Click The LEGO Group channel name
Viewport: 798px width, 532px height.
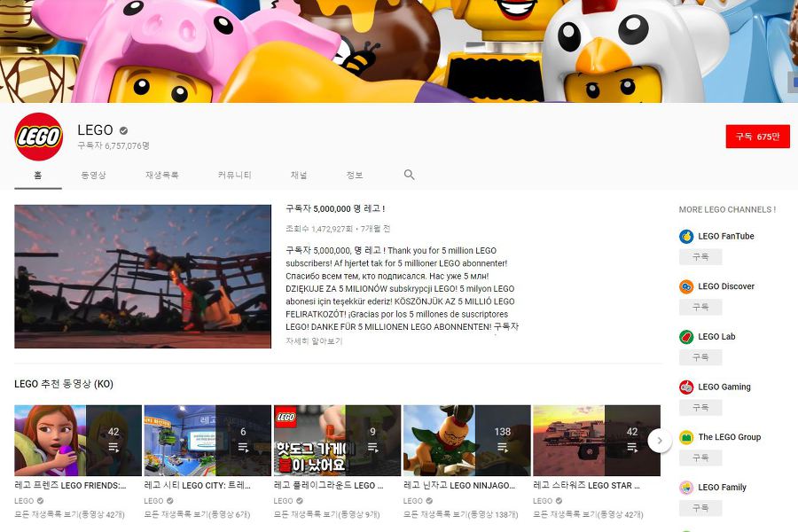[730, 437]
